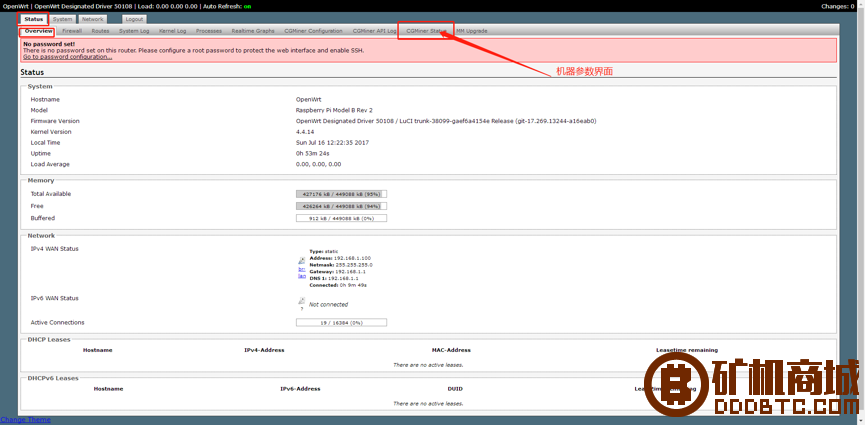Switch to the System main tab

(62, 19)
